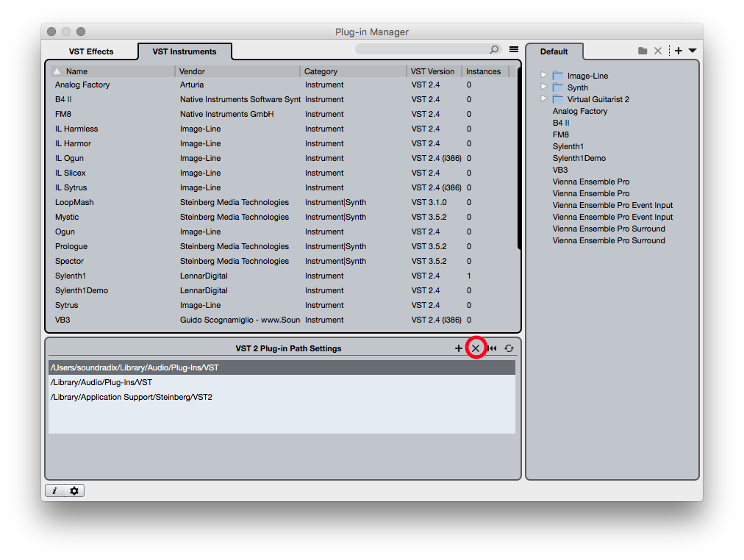Image resolution: width=744 pixels, height=560 pixels.
Task: Select IL Sytrus plug-in row
Action: tap(283, 188)
